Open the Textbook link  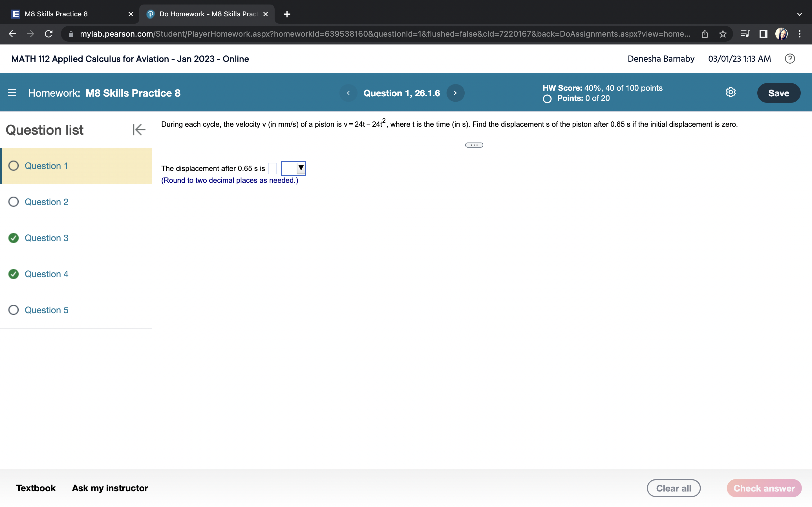36,488
